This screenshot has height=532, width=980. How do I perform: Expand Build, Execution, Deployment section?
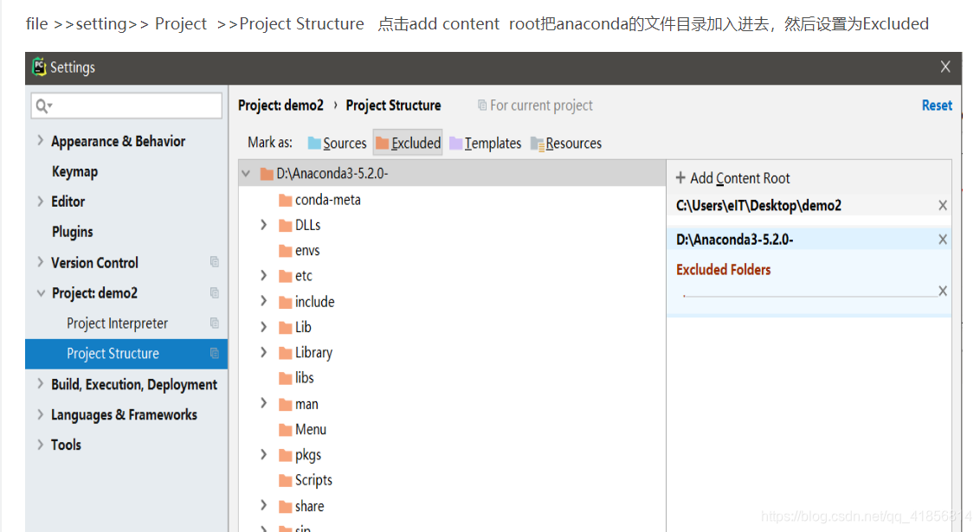coord(41,384)
